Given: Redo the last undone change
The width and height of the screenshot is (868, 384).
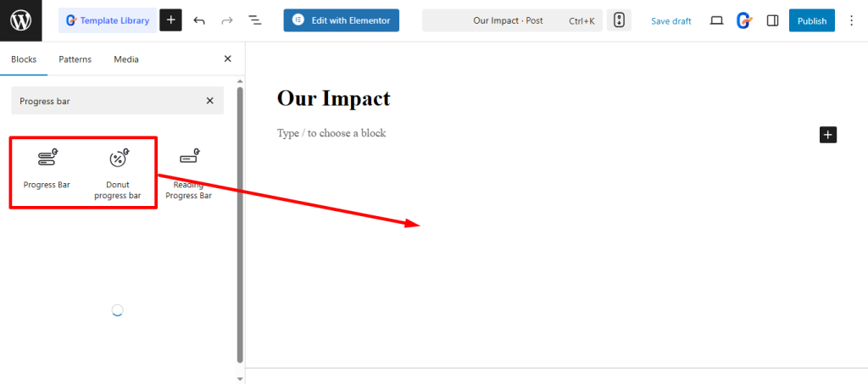Looking at the screenshot, I should [226, 20].
